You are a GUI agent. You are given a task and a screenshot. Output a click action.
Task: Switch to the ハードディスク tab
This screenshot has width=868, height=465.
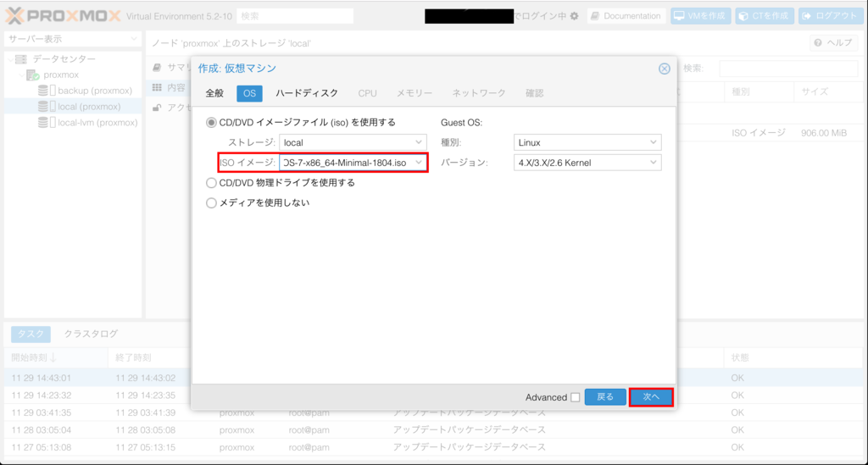(x=307, y=93)
